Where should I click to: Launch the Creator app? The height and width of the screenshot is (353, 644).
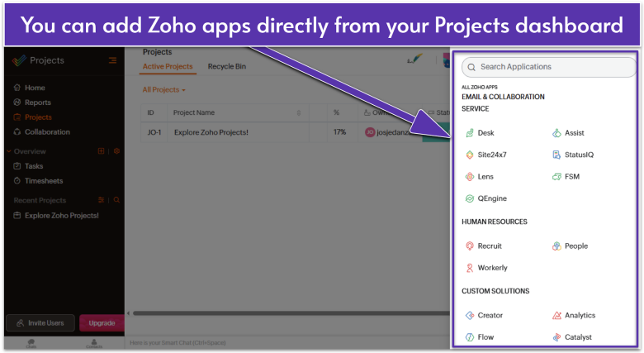pyautogui.click(x=484, y=315)
